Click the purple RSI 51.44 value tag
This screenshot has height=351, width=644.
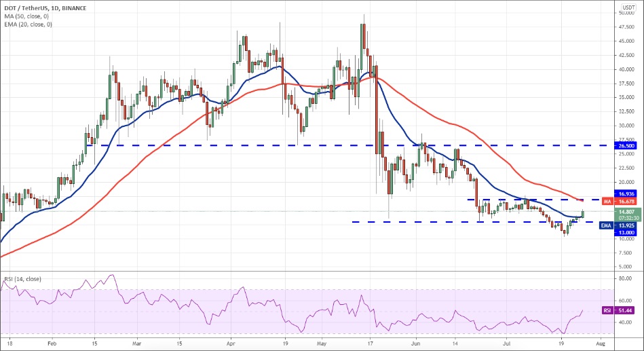618,310
